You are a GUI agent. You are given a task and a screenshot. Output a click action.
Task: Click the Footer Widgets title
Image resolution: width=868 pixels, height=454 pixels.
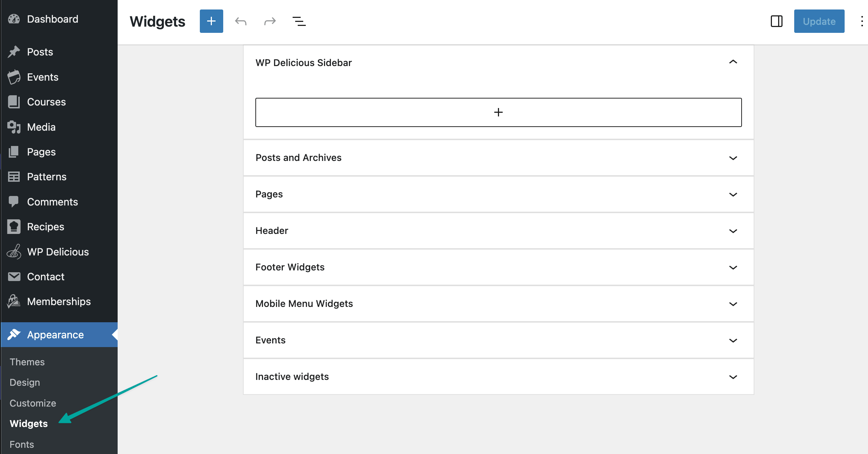(x=290, y=267)
